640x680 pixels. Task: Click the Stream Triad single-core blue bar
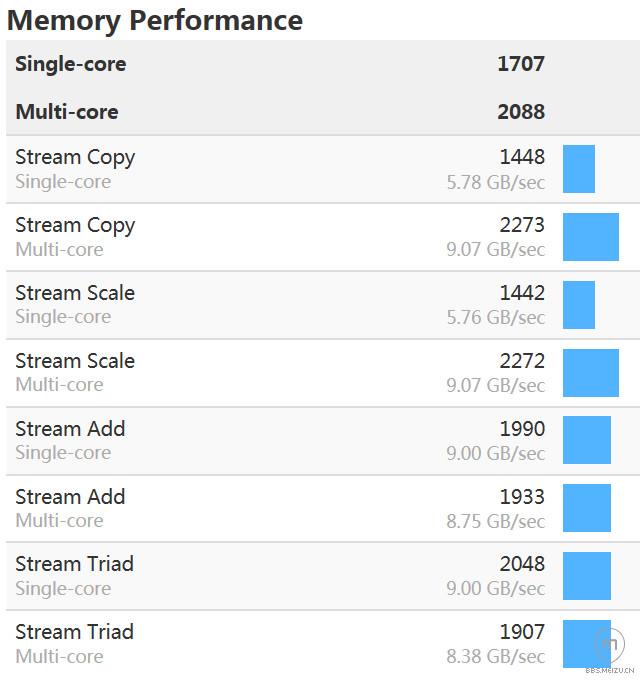[587, 576]
